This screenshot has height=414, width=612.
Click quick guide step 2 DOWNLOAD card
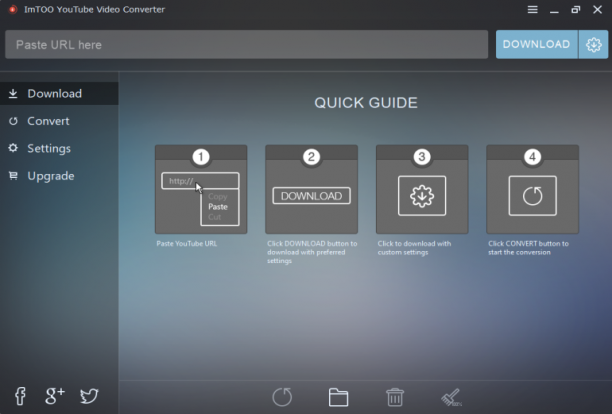click(x=311, y=190)
